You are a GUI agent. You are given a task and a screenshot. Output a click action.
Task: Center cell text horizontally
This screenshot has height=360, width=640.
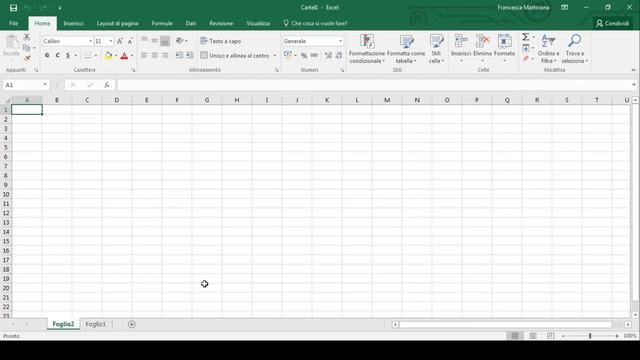pos(155,55)
